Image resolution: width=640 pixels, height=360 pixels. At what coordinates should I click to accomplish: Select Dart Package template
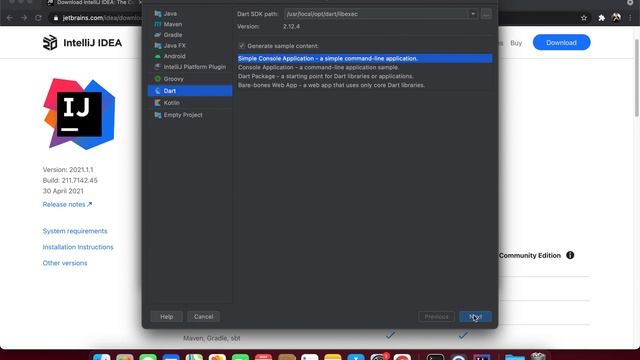coord(365,76)
